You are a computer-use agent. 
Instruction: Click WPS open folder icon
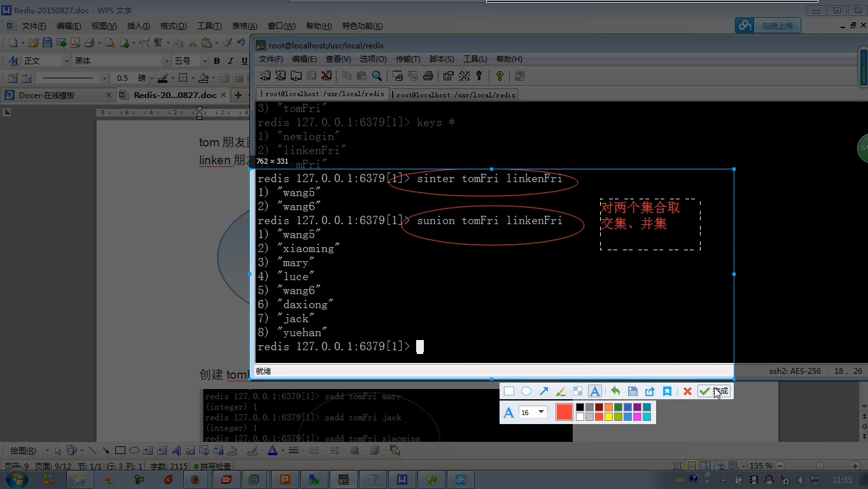pos(33,43)
